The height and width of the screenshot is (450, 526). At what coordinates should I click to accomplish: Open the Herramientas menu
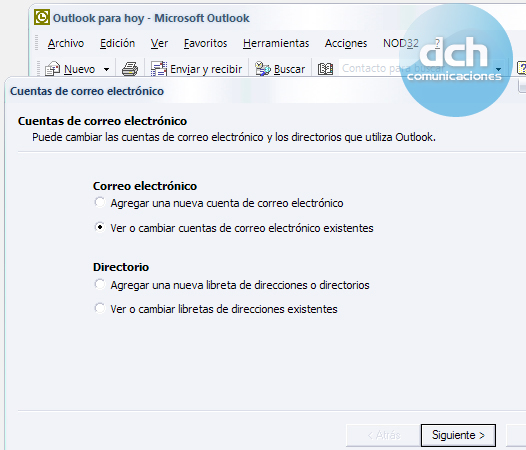pyautogui.click(x=276, y=43)
